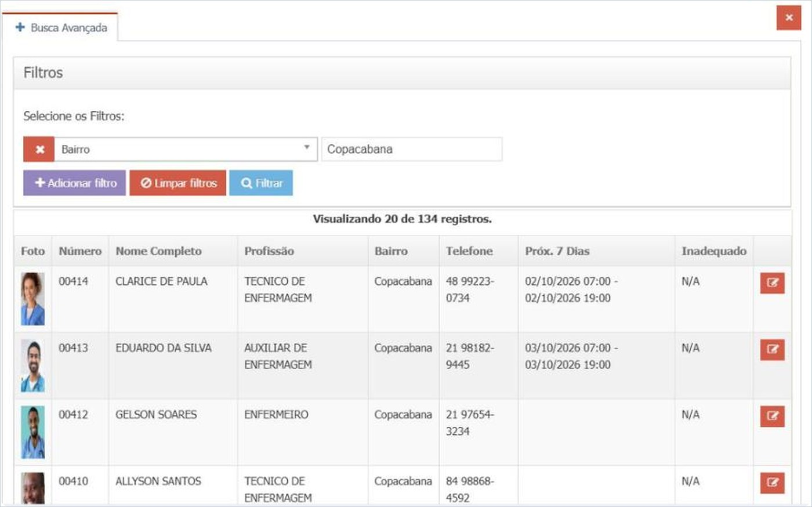Edit the ALLYSON SANTOS record
This screenshot has width=812, height=507.
tap(772, 483)
